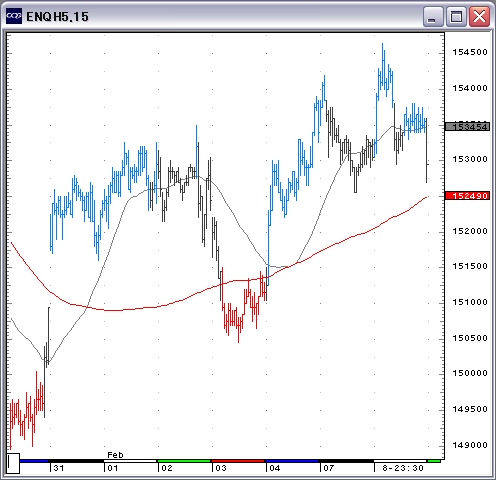This screenshot has width=496, height=480.
Task: Click the 07 date label on time axis
Action: click(329, 468)
